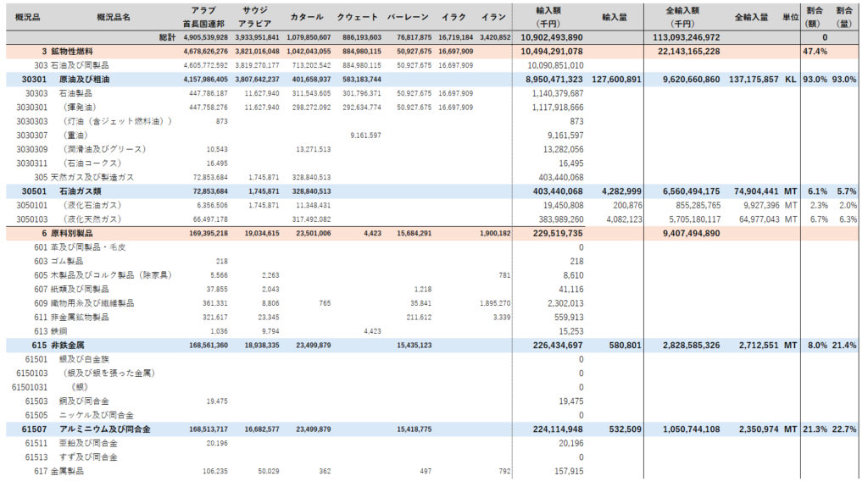The image size is (868, 487).
Task: Click the 全輸入量 column header
Action: click(751, 17)
